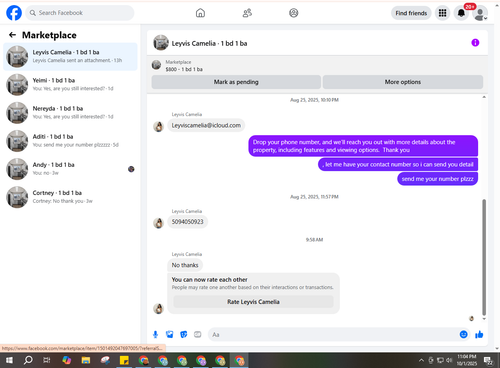Click the chat scrollbar down arrow
500x368 pixels.
point(484,319)
